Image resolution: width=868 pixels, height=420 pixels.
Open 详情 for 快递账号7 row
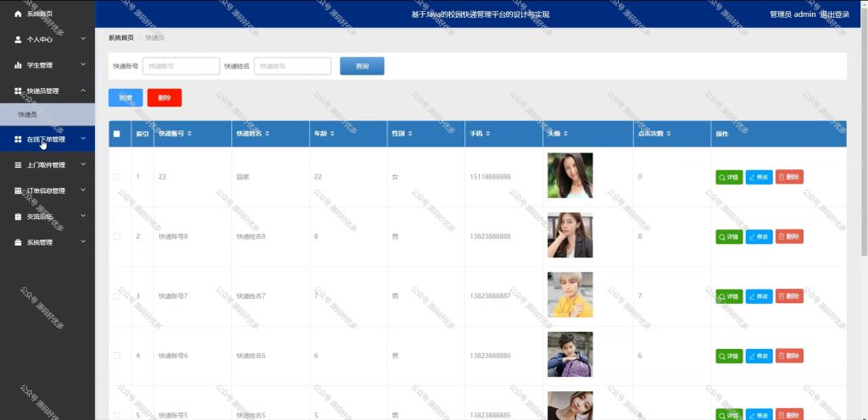(729, 296)
